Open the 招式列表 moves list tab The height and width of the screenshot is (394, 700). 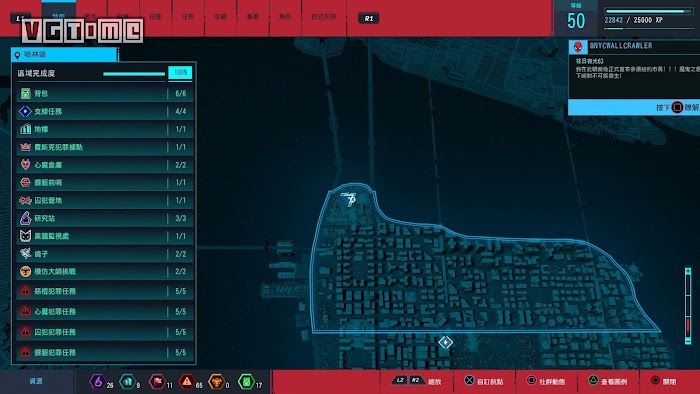coord(324,17)
